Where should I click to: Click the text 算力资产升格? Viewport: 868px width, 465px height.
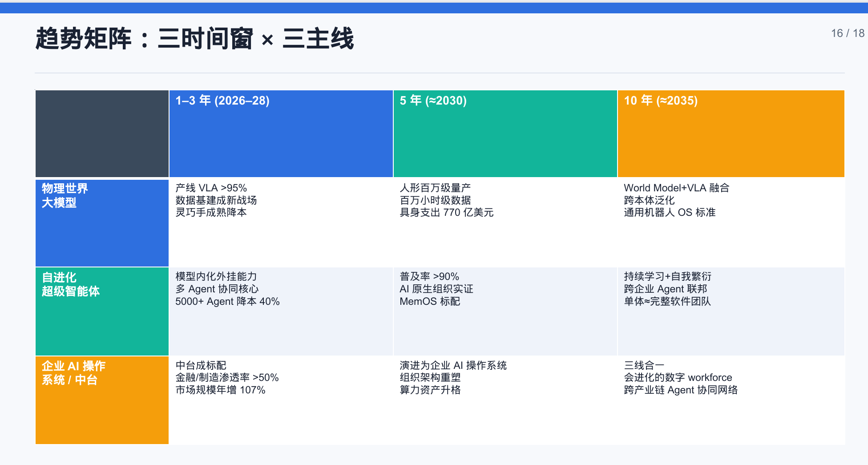pyautogui.click(x=430, y=390)
